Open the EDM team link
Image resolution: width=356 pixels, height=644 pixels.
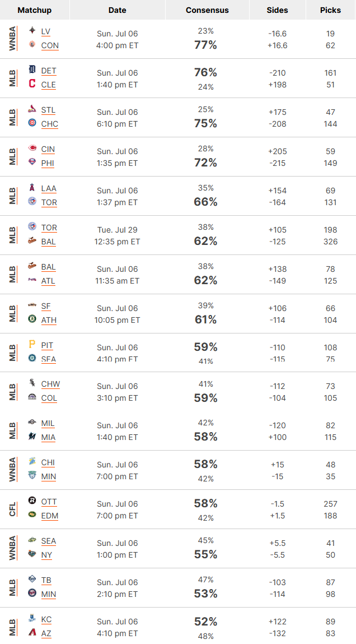click(50, 516)
